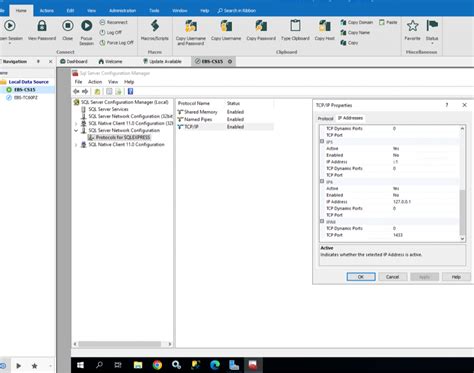This screenshot has width=474, height=373.
Task: Click scroll up arrow in properties list
Action: point(462,129)
